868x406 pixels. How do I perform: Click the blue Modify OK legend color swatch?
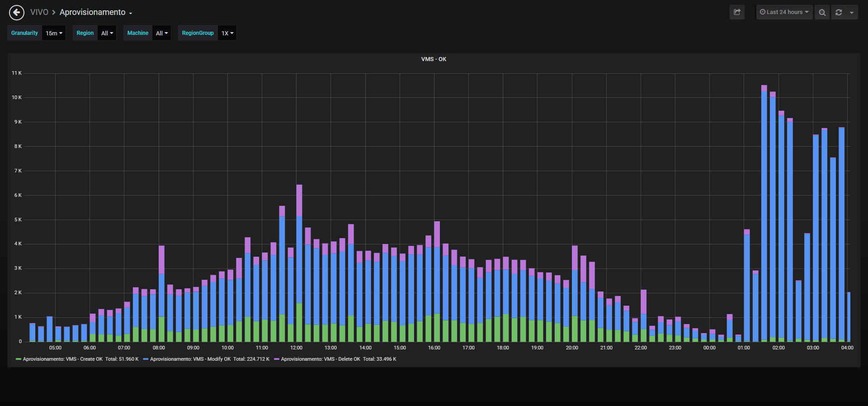point(146,359)
